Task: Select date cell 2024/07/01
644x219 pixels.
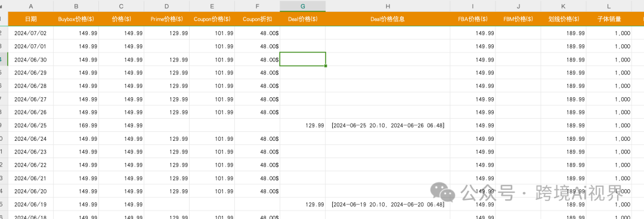Action: [x=30, y=47]
